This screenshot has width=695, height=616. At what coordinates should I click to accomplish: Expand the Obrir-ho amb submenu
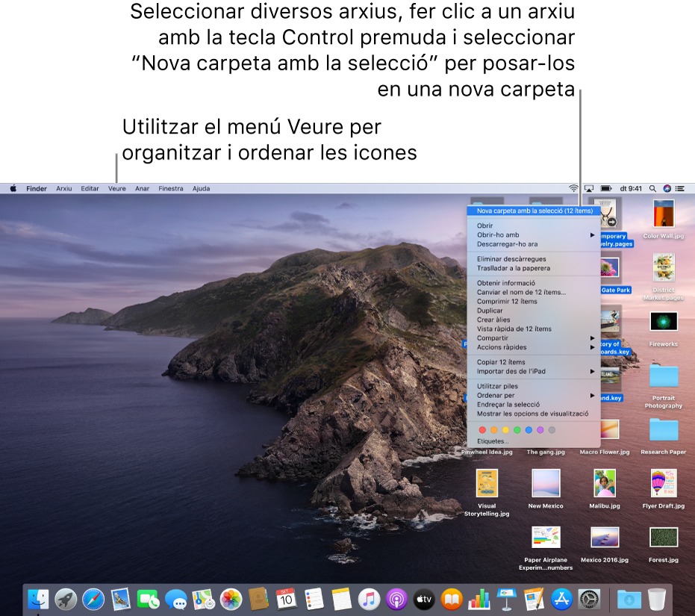coord(534,234)
